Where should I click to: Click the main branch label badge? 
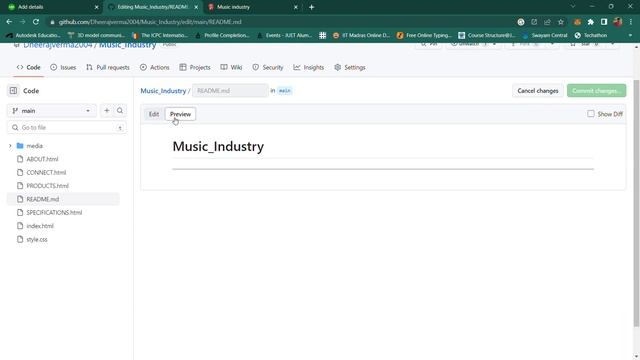click(x=284, y=91)
